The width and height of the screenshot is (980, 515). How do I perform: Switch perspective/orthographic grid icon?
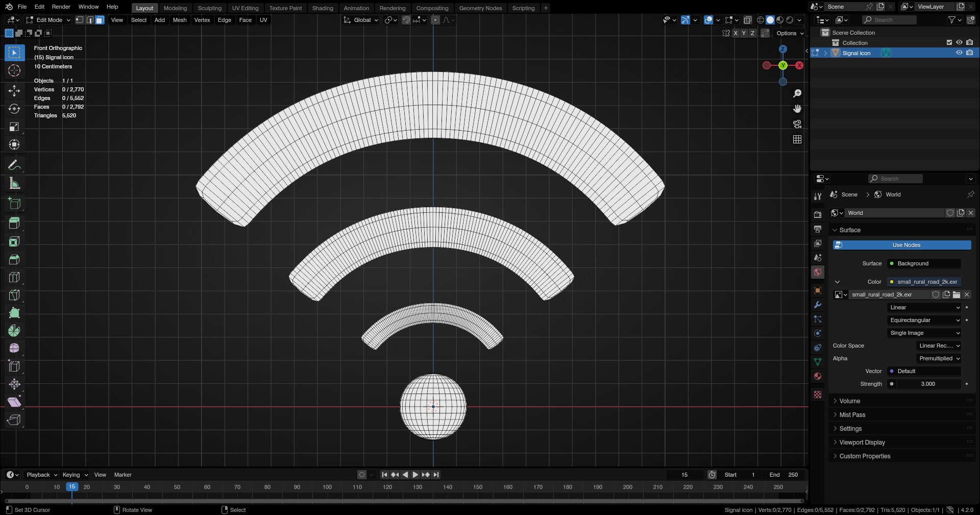(x=797, y=139)
